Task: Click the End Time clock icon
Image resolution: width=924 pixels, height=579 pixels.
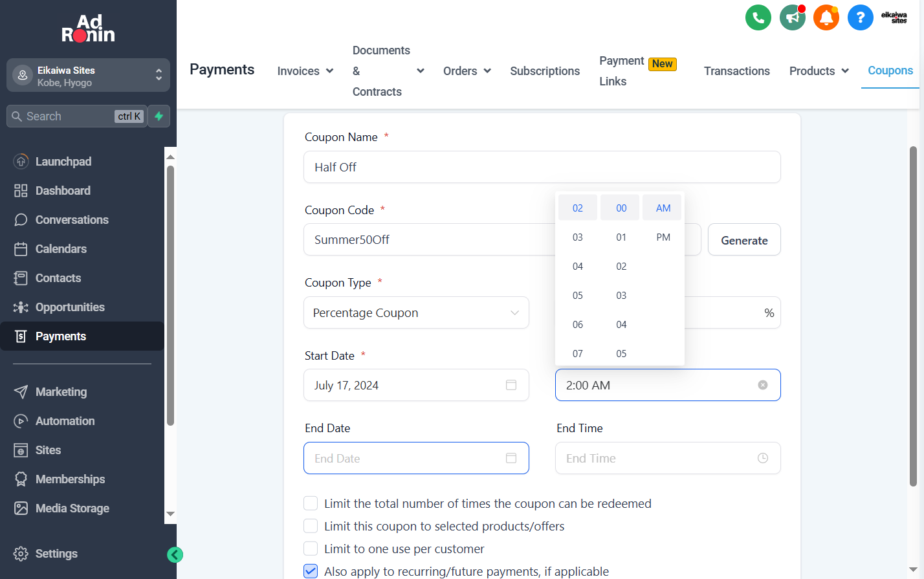Action: point(763,458)
